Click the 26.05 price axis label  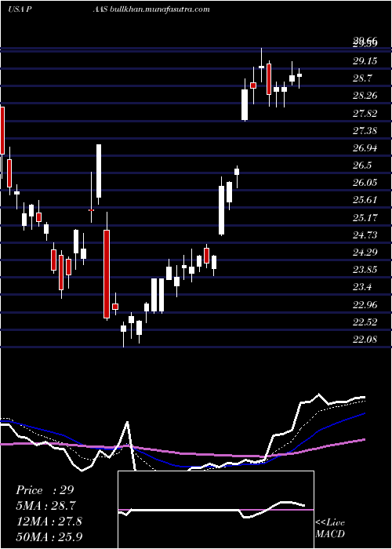tap(365, 183)
